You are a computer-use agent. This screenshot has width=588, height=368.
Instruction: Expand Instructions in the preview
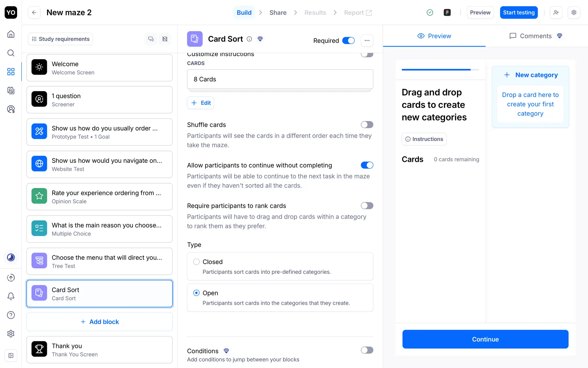pos(424,139)
